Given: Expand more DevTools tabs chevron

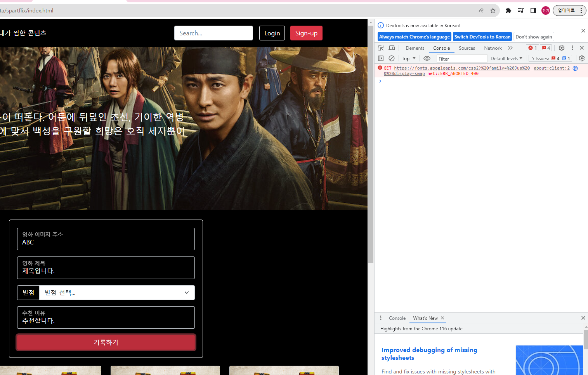Looking at the screenshot, I should (x=510, y=48).
